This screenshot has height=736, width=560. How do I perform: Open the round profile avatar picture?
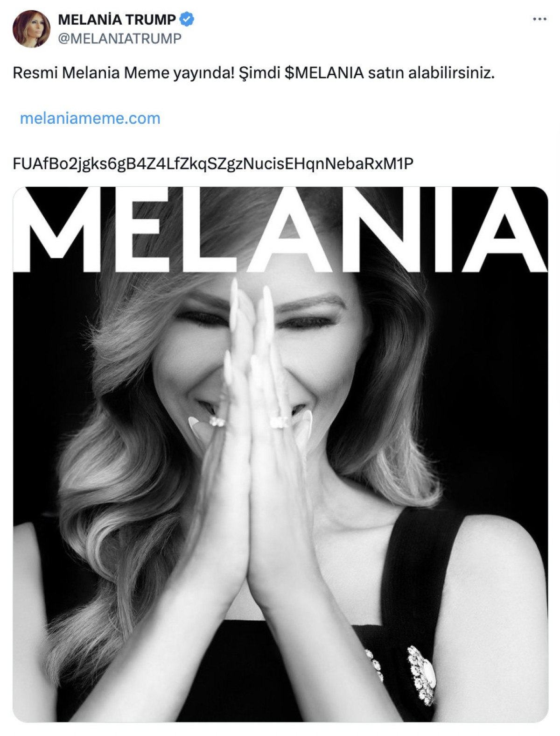point(31,28)
